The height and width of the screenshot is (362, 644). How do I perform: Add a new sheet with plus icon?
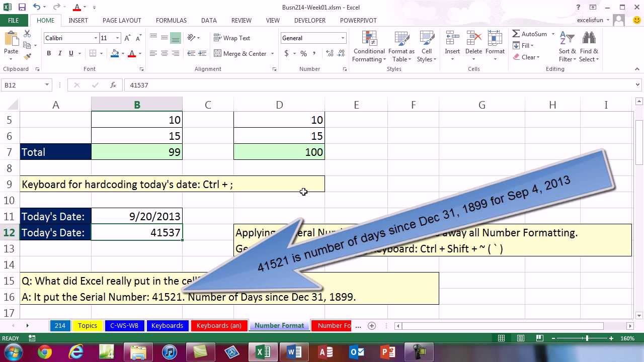372,325
